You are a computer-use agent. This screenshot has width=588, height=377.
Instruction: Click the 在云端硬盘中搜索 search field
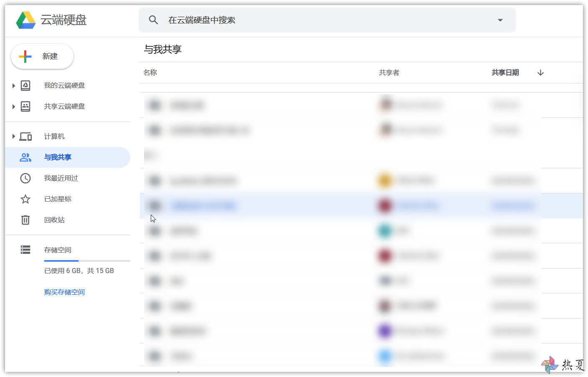pos(327,20)
